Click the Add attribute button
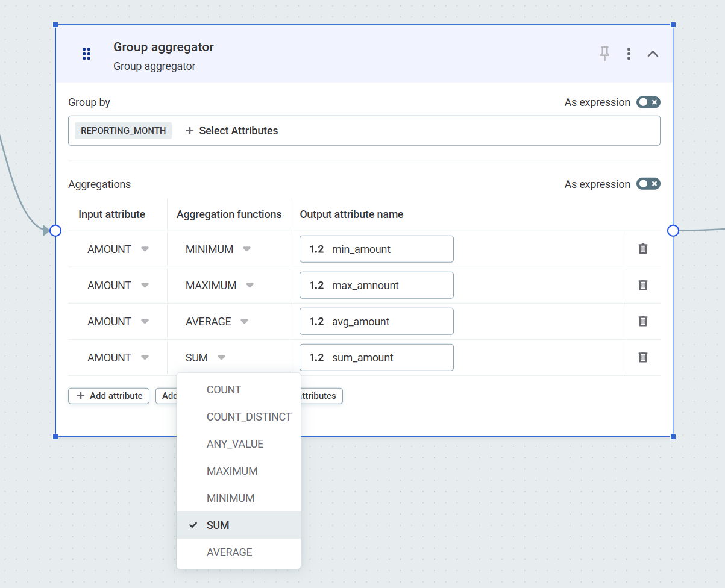 [x=108, y=396]
